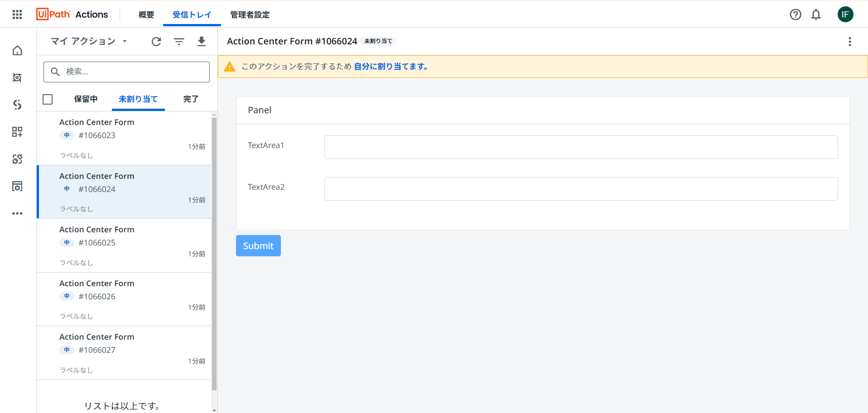The height and width of the screenshot is (413, 868).
Task: Refresh the action list
Action: (x=156, y=41)
